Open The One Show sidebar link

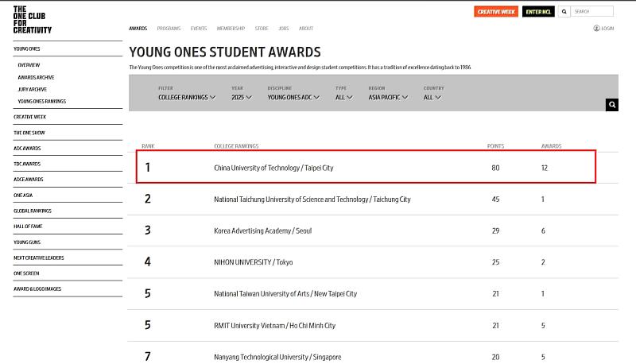(29, 133)
